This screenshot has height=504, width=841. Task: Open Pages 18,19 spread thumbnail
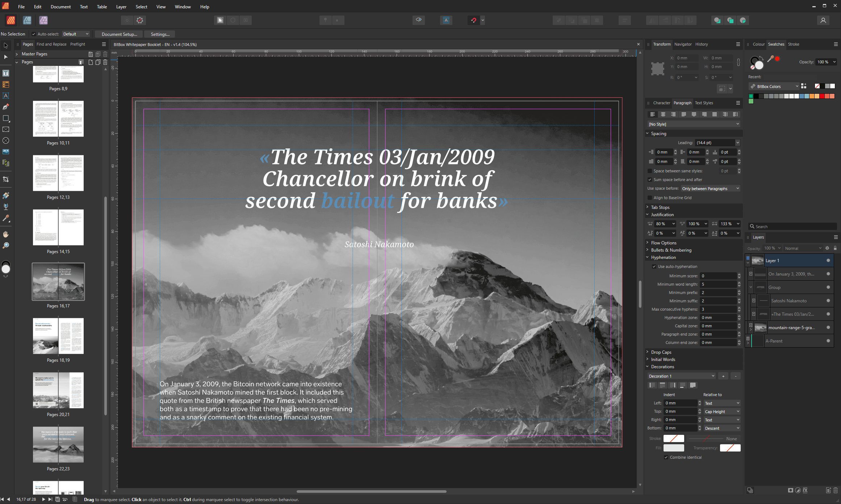[x=58, y=336]
